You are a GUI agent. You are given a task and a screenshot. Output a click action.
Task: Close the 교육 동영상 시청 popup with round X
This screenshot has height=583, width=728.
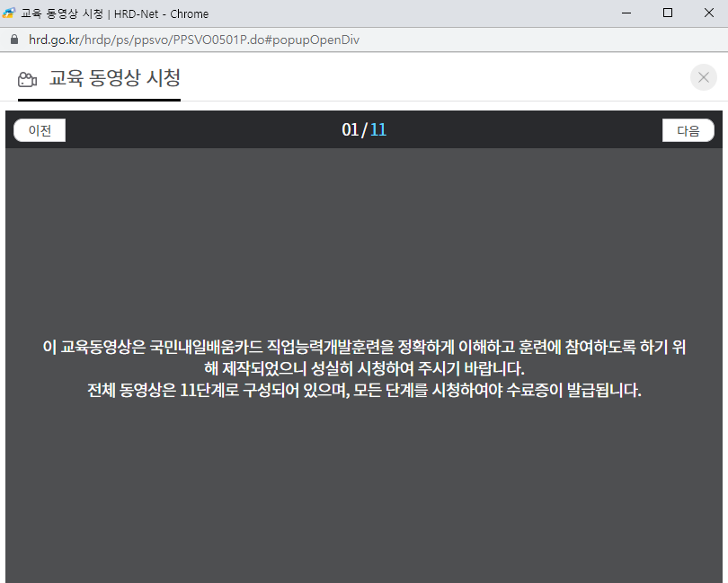704,77
